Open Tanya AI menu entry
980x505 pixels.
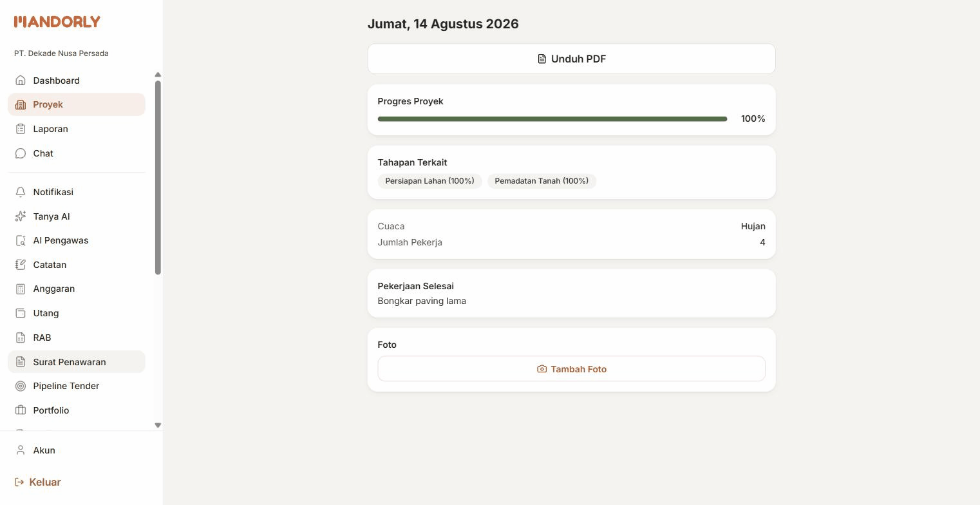[x=77, y=216]
